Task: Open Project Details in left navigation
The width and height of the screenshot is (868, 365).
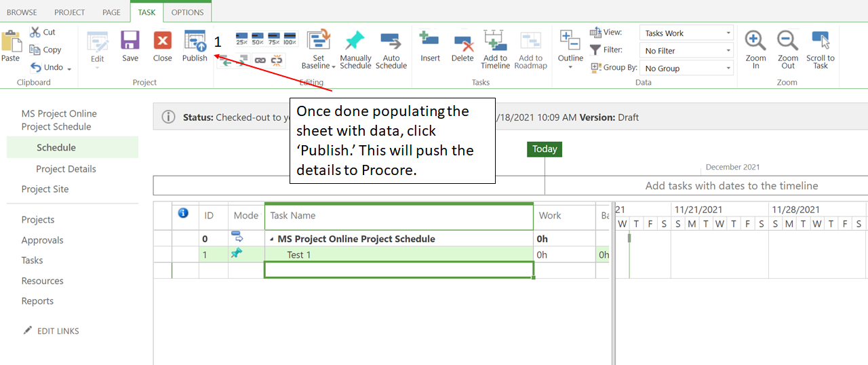Action: tap(66, 169)
